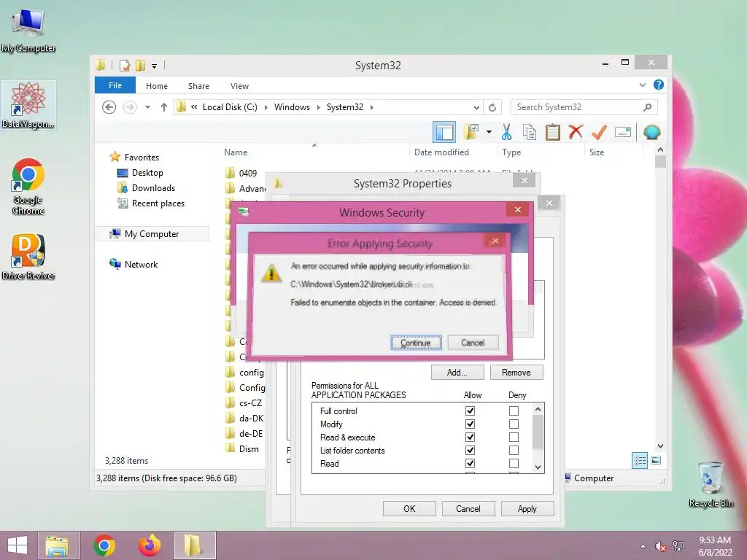The height and width of the screenshot is (560, 747).
Task: Click Continue in the Error Applying Security dialog
Action: [x=416, y=343]
